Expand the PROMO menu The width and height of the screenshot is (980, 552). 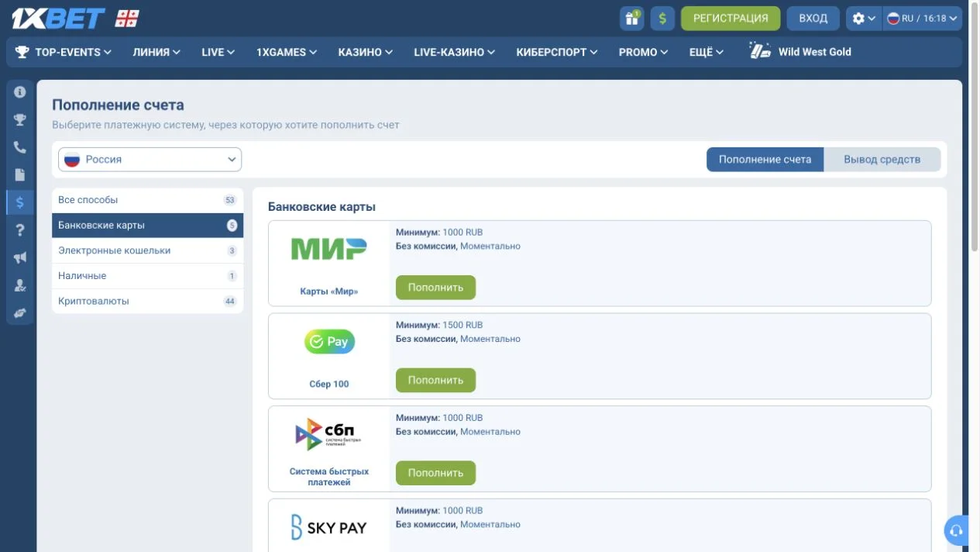click(643, 52)
